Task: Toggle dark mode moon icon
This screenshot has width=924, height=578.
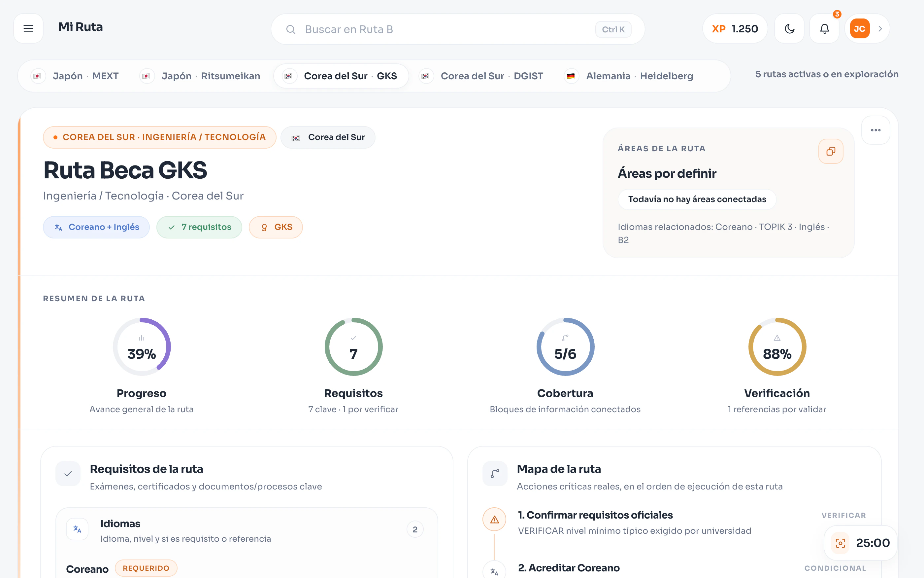Action: click(x=789, y=29)
